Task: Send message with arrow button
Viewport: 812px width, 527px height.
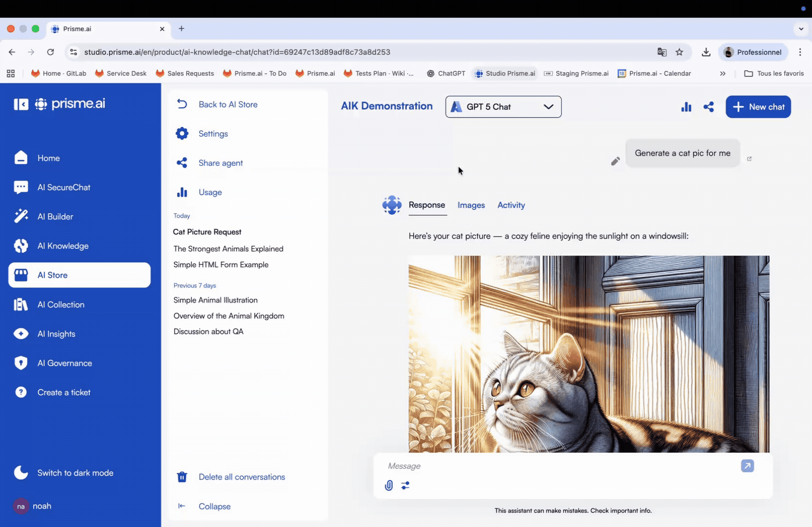Action: point(747,466)
